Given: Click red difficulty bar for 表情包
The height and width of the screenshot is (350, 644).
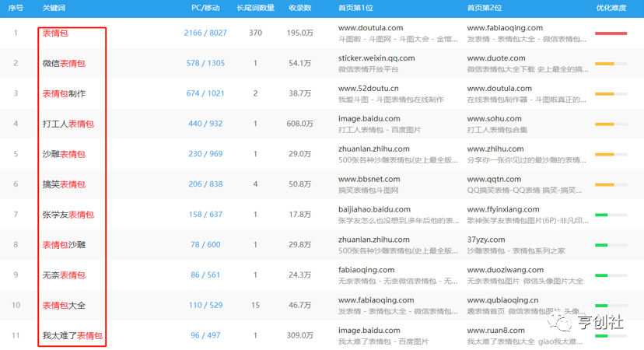Looking at the screenshot, I should tap(611, 33).
